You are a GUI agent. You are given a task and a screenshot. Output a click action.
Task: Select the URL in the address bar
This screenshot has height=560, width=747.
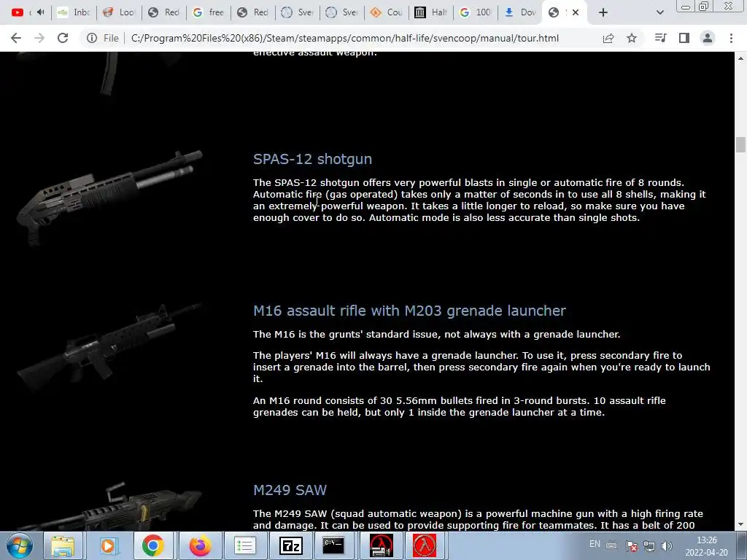pyautogui.click(x=344, y=38)
